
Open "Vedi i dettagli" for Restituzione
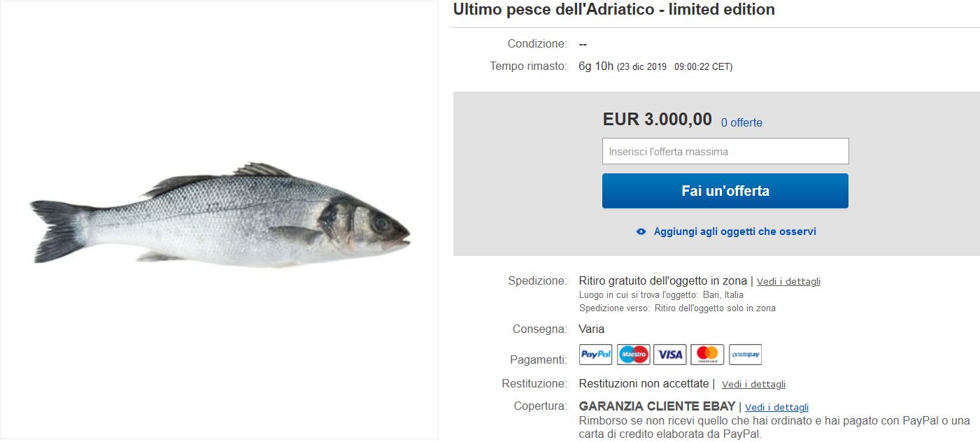(753, 385)
